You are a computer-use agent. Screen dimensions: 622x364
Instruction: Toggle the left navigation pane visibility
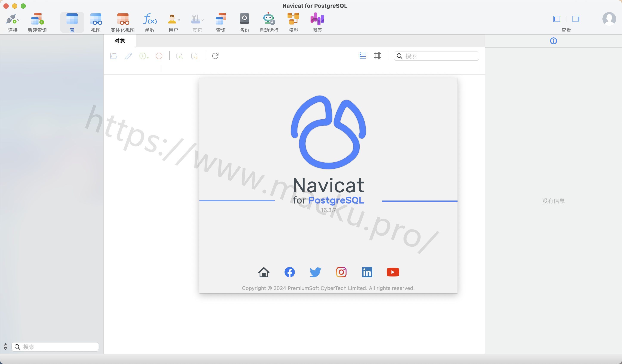click(556, 19)
